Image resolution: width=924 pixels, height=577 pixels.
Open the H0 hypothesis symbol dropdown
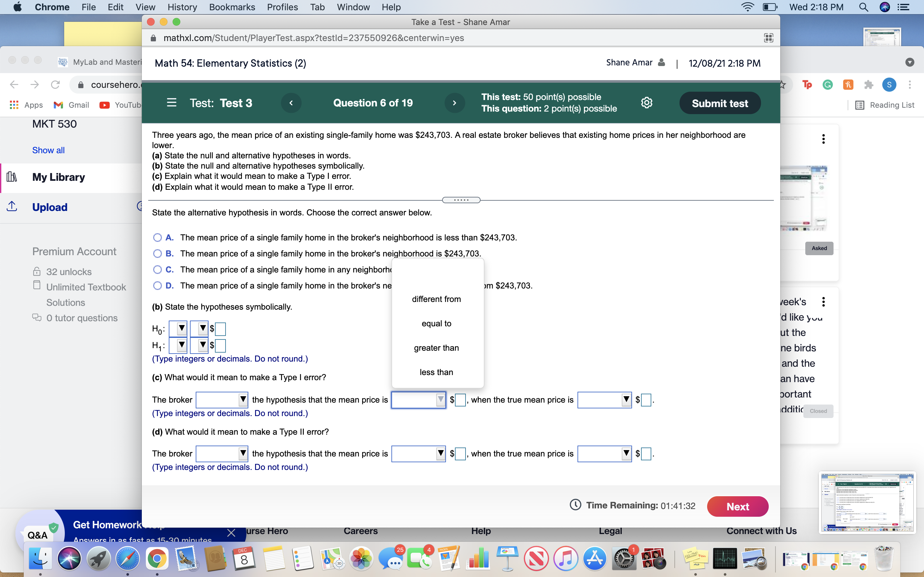[x=179, y=328]
